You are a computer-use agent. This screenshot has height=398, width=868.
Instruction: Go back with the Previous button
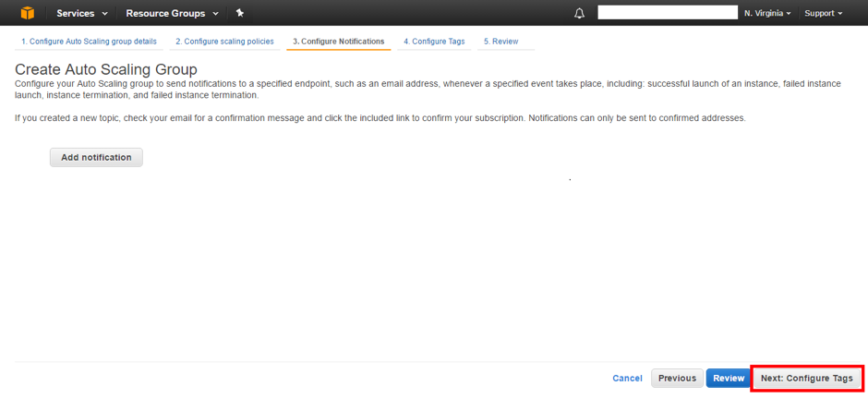677,378
